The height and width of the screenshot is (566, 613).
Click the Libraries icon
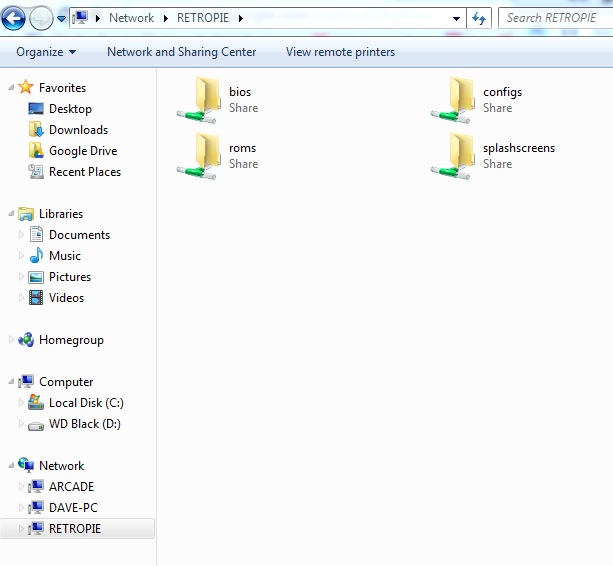pos(26,214)
